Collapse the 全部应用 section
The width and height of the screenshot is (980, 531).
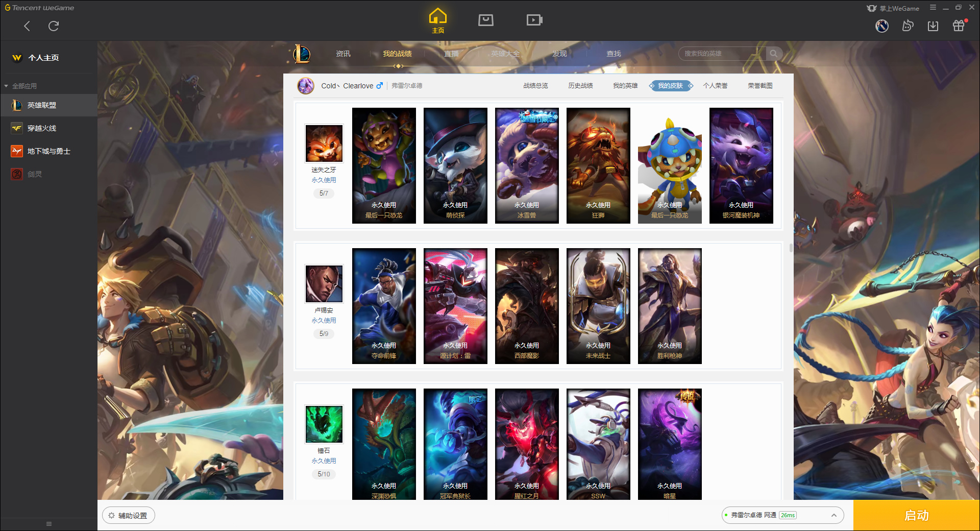pyautogui.click(x=20, y=86)
